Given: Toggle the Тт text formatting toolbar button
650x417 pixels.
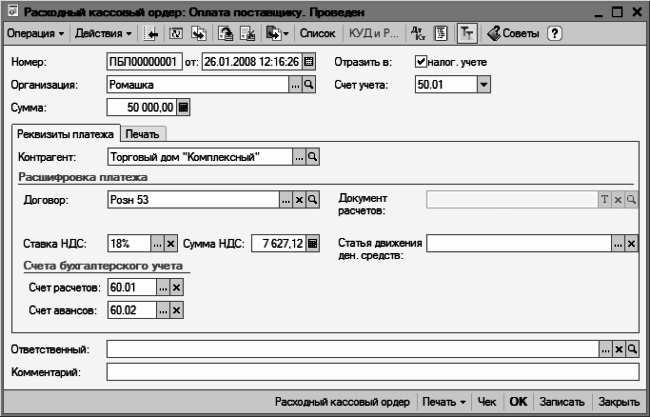Looking at the screenshot, I should pos(467,34).
